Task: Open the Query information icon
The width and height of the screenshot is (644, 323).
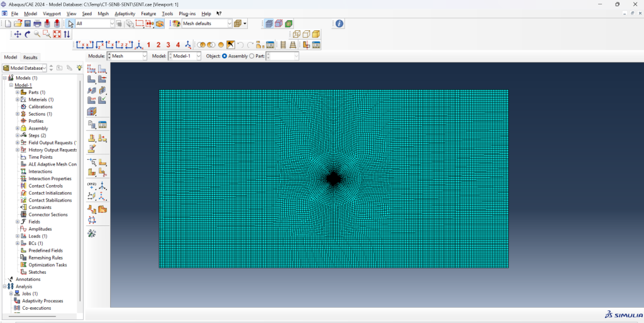Action: coord(340,23)
